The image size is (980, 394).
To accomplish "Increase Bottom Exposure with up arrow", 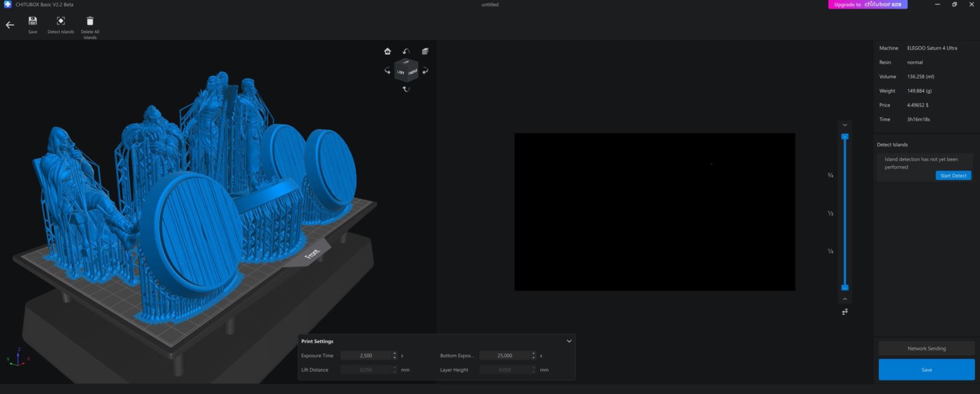I will pos(533,354).
